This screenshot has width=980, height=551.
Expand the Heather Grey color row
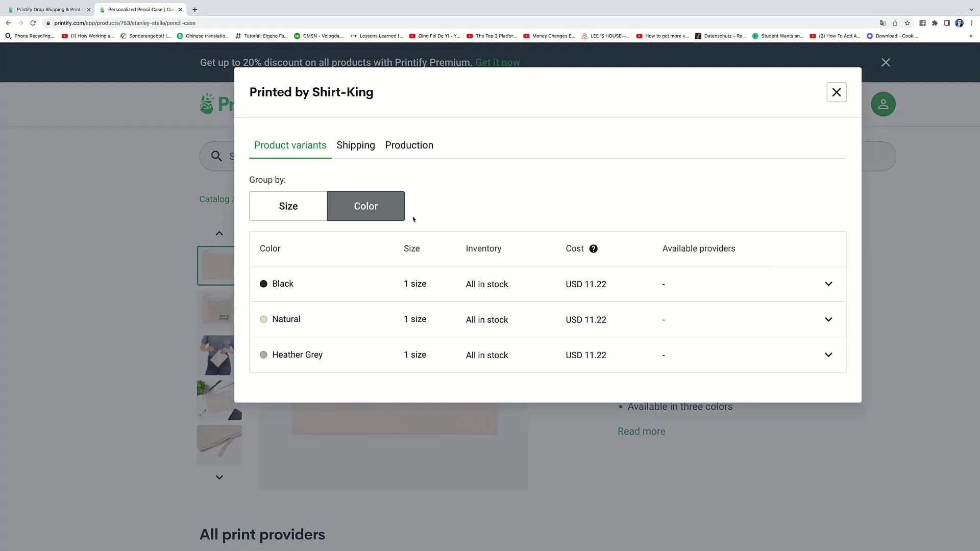tap(828, 355)
